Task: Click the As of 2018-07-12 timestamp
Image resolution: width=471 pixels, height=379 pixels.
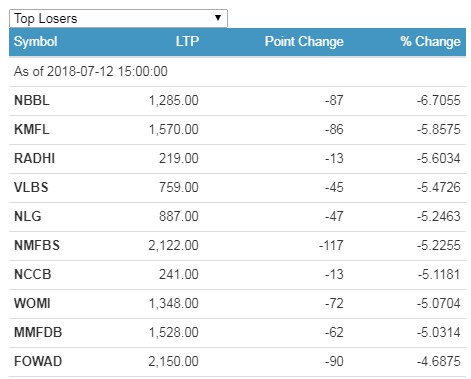Action: coord(91,71)
